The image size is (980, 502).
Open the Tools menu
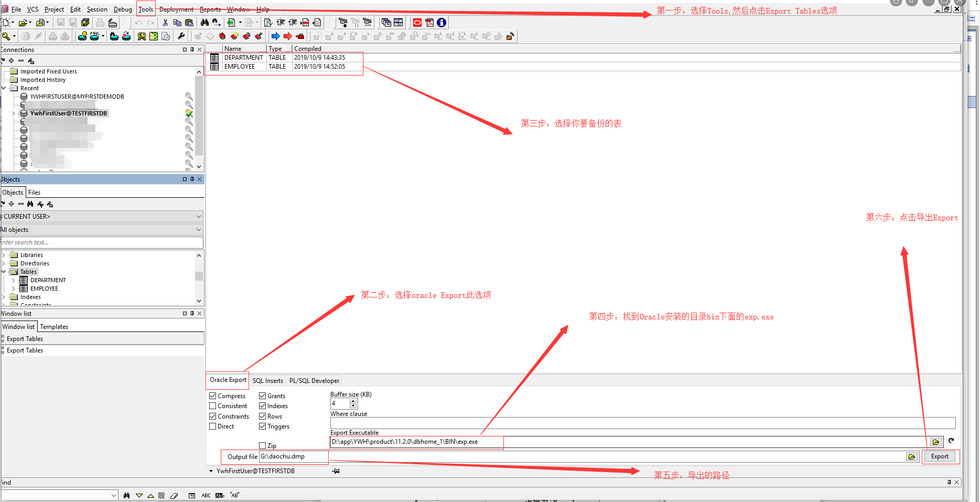[x=145, y=9]
